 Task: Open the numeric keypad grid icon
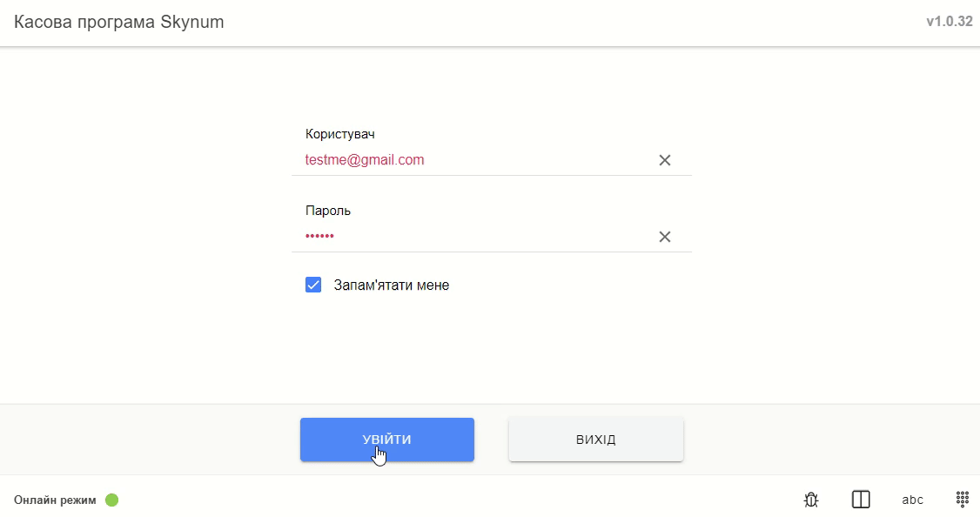point(963,499)
